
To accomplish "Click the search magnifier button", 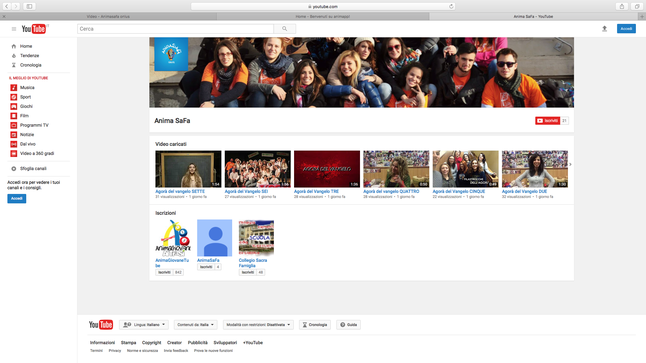I will point(285,29).
